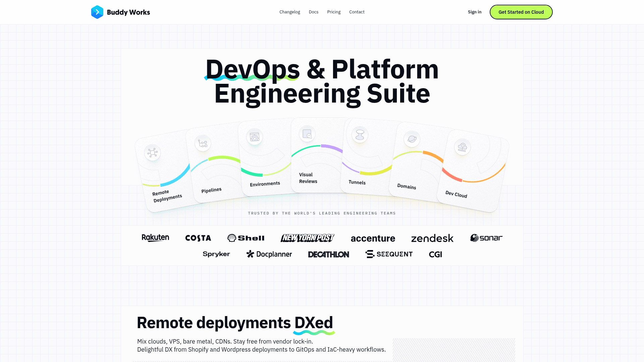Viewport: 644px width, 362px height.
Task: Click the Remote Deployments card icon
Action: (x=152, y=153)
